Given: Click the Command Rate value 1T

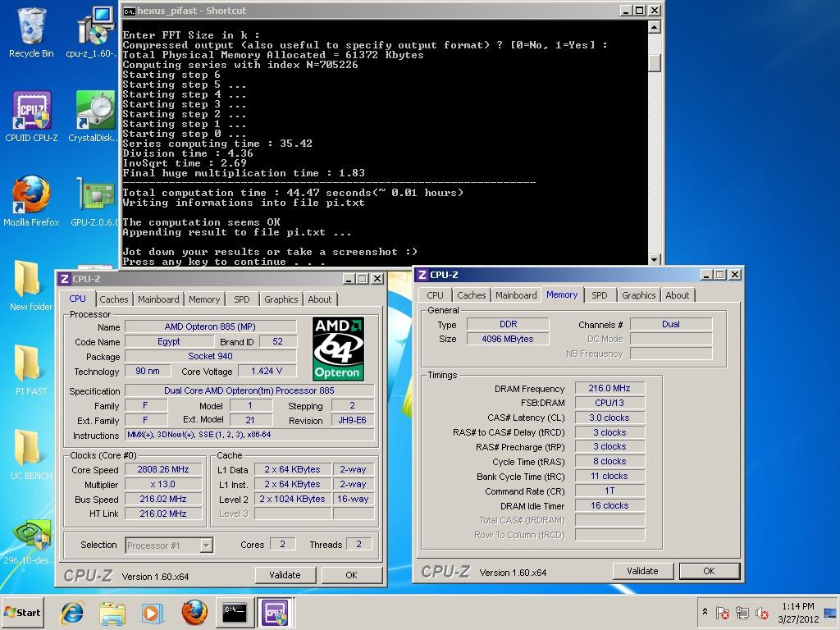Looking at the screenshot, I should 609,491.
